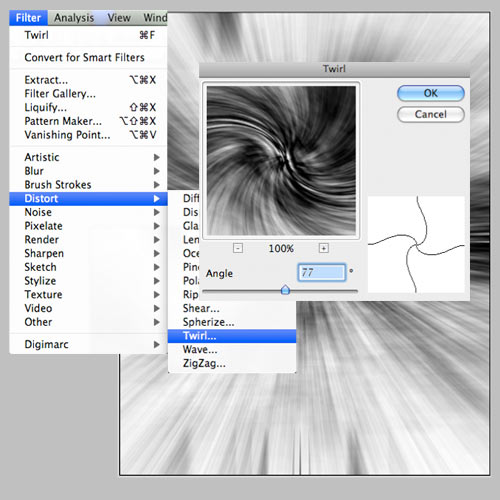Expand the Other submenu
Image resolution: width=500 pixels, height=500 pixels.
[88, 322]
